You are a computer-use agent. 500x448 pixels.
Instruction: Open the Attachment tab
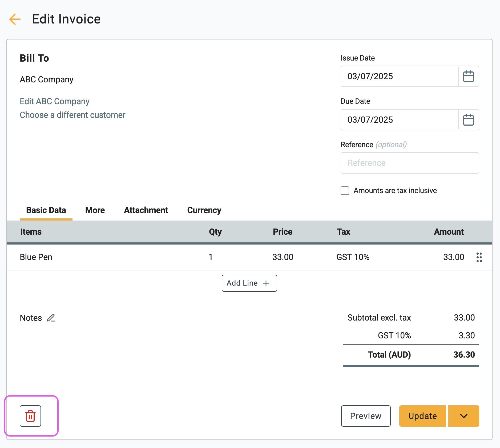tap(146, 210)
